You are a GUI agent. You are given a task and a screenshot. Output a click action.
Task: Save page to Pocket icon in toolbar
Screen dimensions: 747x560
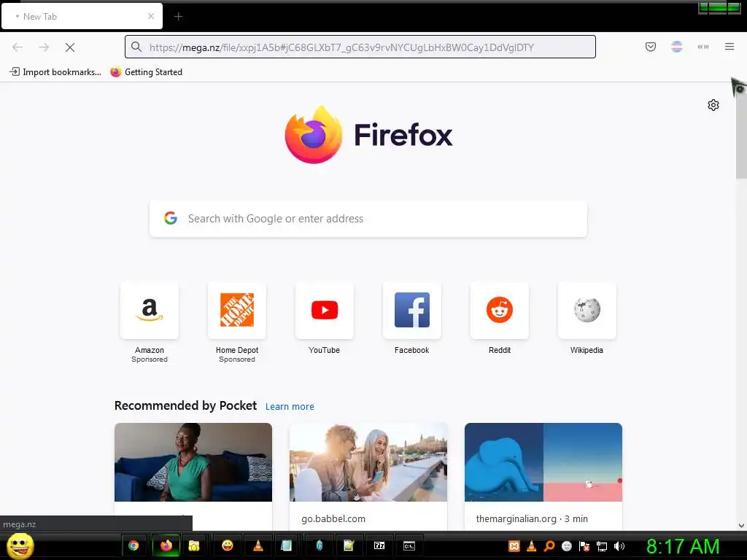(x=650, y=47)
